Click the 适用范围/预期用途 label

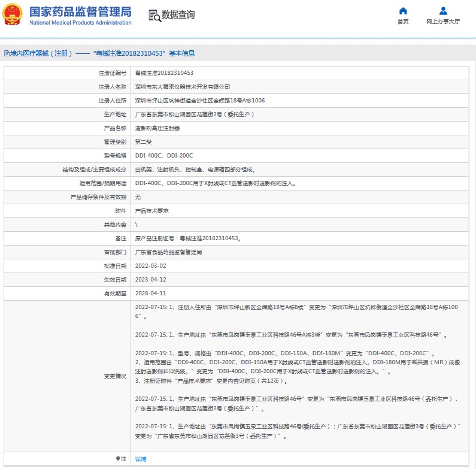[103, 183]
